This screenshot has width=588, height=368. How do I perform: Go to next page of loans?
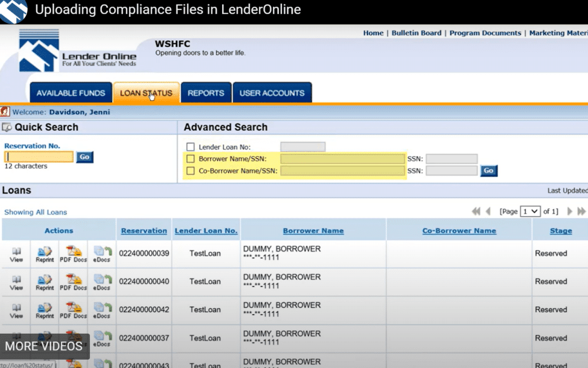(569, 212)
